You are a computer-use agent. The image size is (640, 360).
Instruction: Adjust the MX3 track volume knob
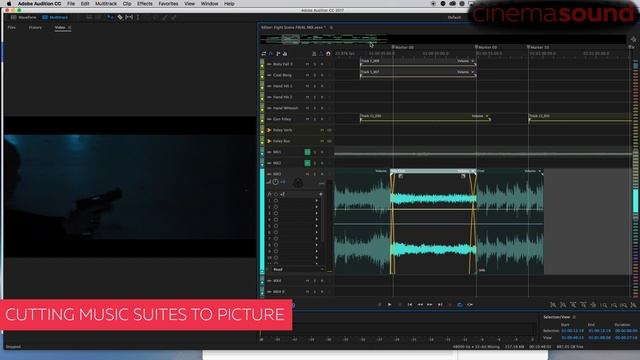(276, 182)
